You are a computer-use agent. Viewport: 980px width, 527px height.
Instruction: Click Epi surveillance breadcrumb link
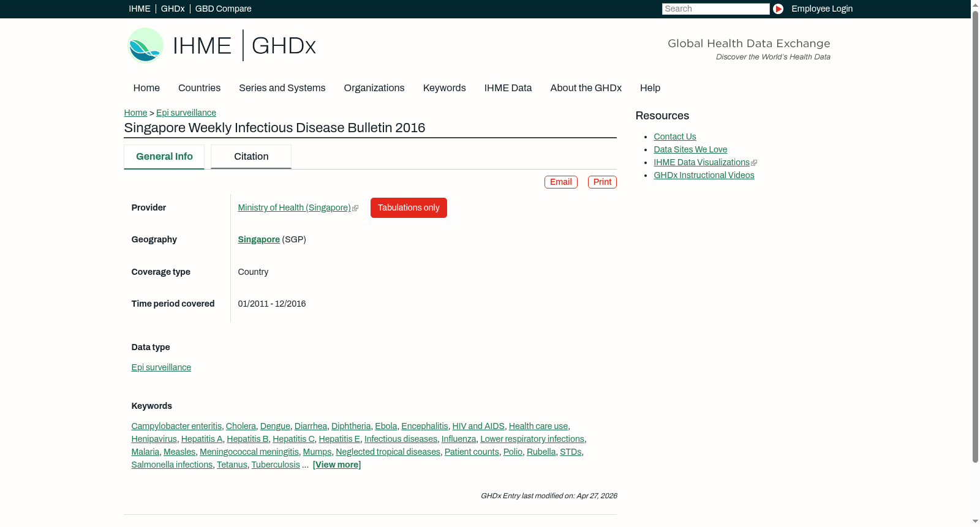pos(186,113)
